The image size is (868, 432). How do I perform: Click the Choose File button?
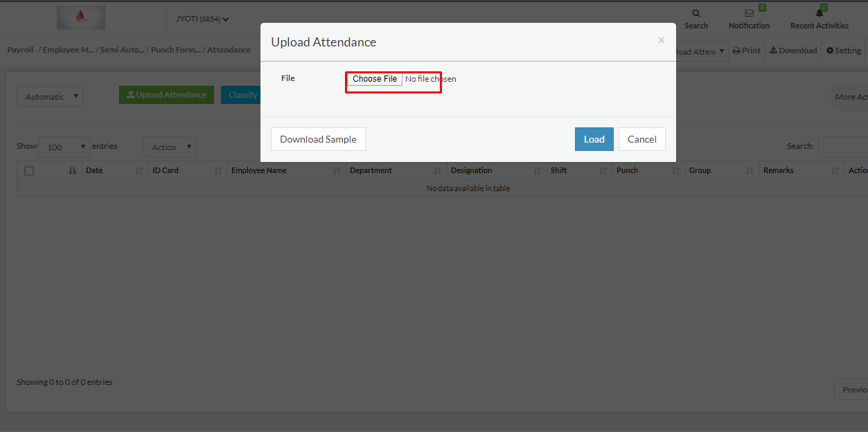click(375, 79)
